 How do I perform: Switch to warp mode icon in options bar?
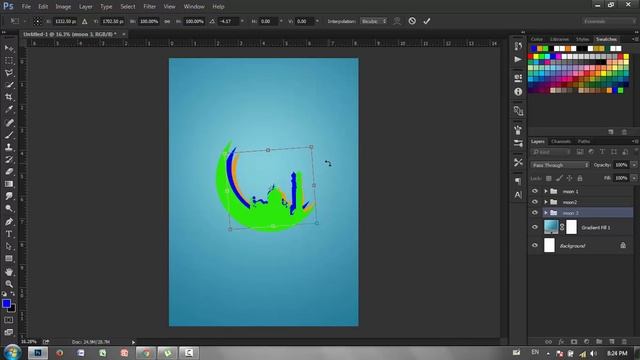coord(397,21)
